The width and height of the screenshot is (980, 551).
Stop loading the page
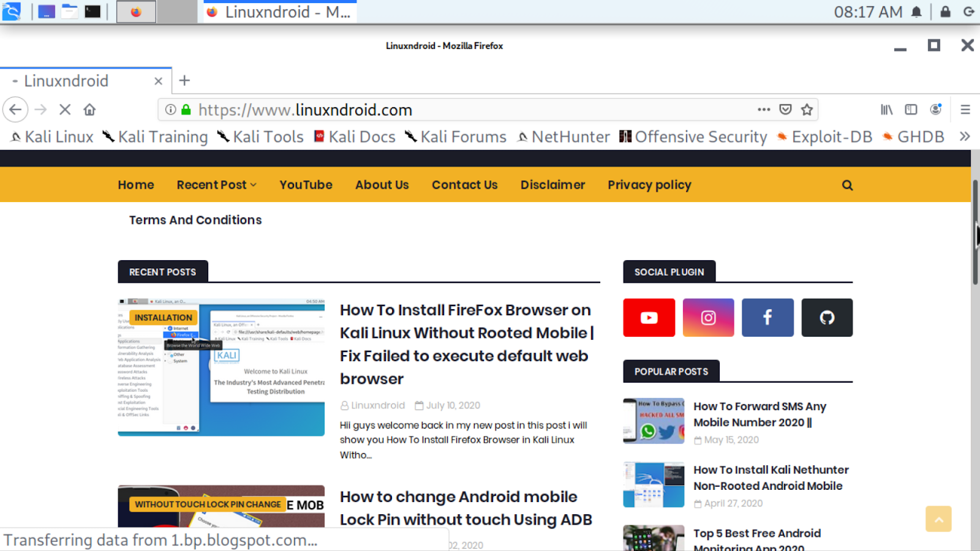pyautogui.click(x=65, y=110)
